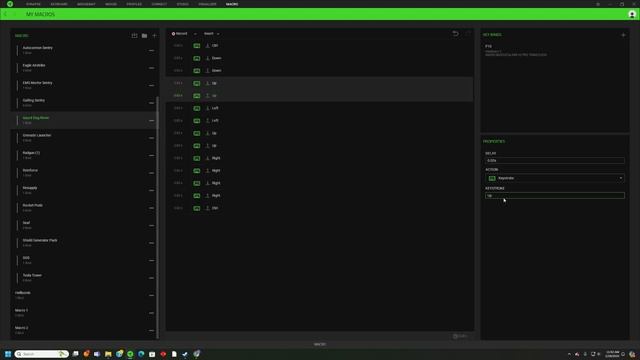Switch to the CONNECT tab

tap(159, 4)
